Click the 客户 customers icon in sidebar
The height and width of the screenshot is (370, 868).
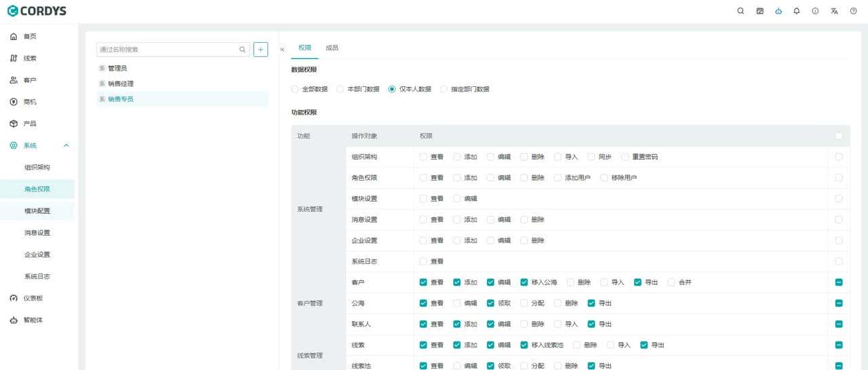pos(14,80)
